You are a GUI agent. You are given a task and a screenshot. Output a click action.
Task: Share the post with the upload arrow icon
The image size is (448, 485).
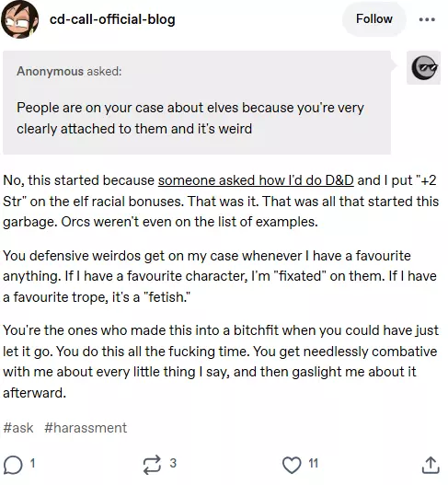[x=431, y=465]
